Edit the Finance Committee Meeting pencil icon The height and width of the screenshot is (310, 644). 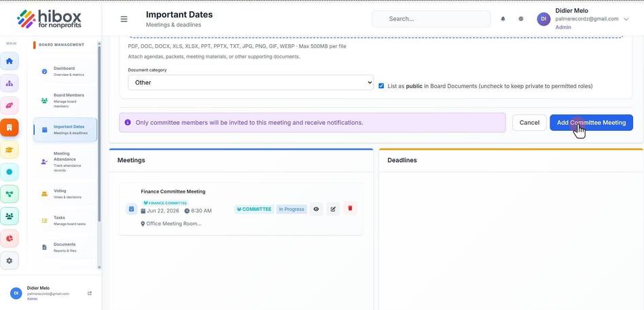333,209
